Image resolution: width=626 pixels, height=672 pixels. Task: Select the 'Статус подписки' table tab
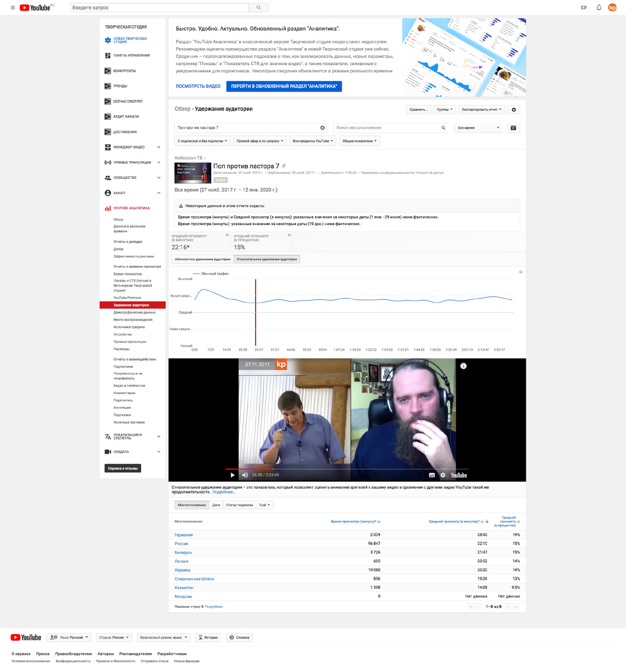click(x=239, y=505)
